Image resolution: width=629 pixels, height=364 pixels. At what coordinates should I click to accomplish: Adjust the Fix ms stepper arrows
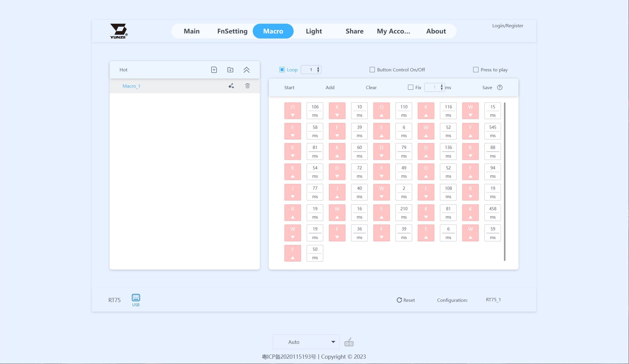point(442,87)
